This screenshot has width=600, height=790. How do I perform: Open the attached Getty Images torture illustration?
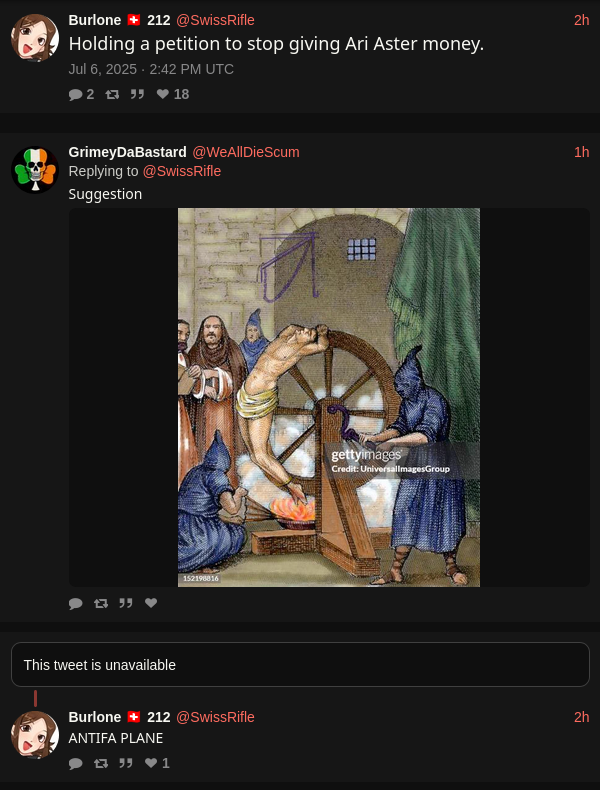point(328,397)
